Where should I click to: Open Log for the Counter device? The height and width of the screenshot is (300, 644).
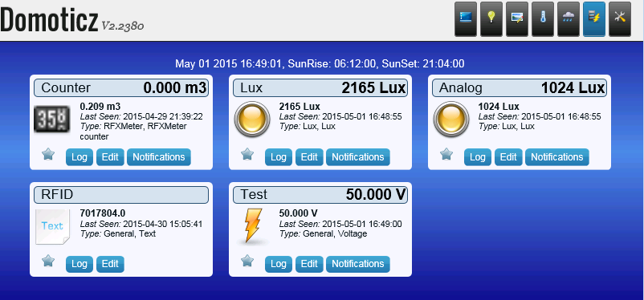coord(79,157)
